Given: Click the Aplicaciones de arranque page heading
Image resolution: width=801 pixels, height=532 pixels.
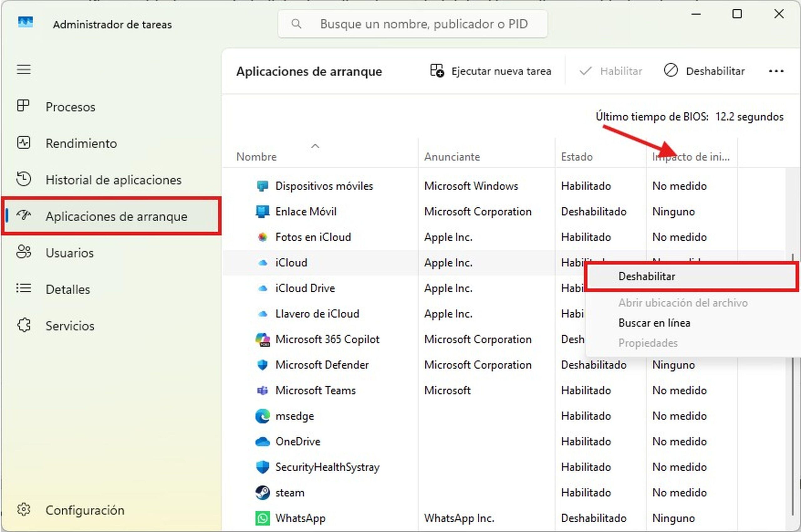Looking at the screenshot, I should click(x=309, y=71).
